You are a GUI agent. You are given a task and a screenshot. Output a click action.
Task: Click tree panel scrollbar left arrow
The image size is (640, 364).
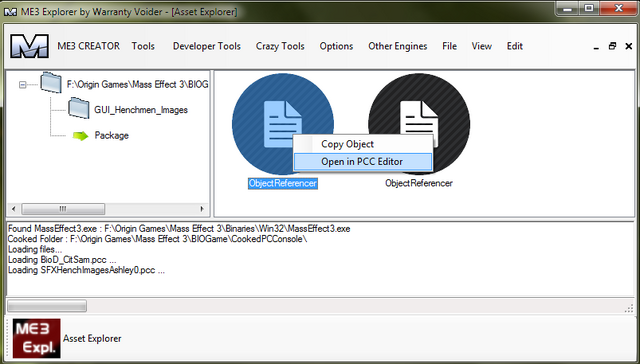(x=13, y=209)
